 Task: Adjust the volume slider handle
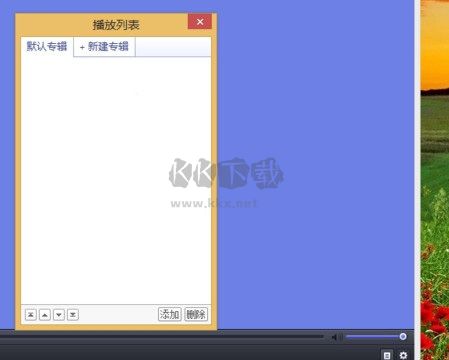(403, 336)
